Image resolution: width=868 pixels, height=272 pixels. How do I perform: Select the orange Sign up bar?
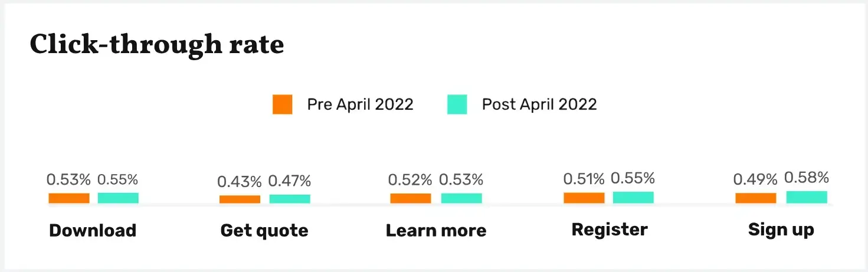point(756,198)
